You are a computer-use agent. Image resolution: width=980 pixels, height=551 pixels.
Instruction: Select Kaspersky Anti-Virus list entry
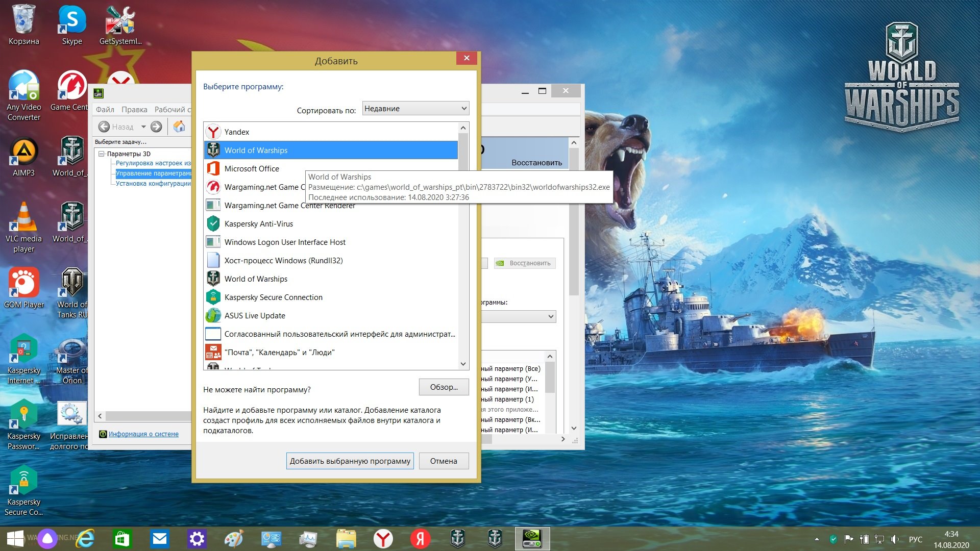pyautogui.click(x=331, y=223)
